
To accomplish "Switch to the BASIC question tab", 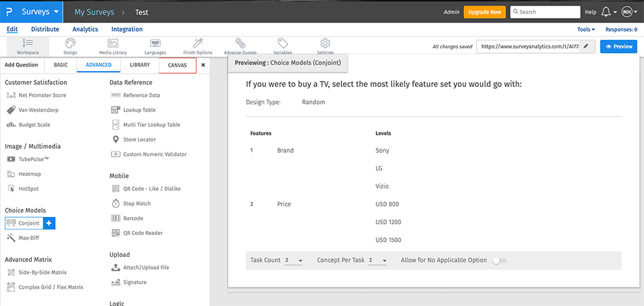I will 61,65.
